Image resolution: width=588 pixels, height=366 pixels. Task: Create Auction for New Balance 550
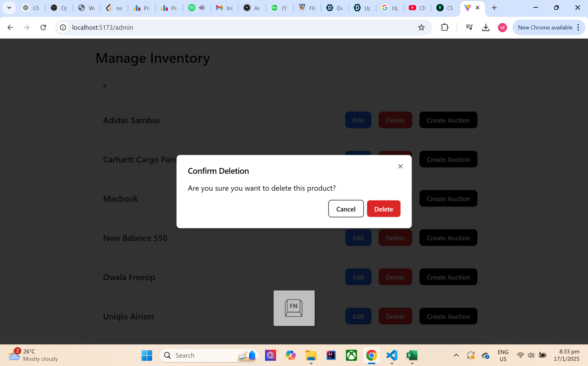448,238
